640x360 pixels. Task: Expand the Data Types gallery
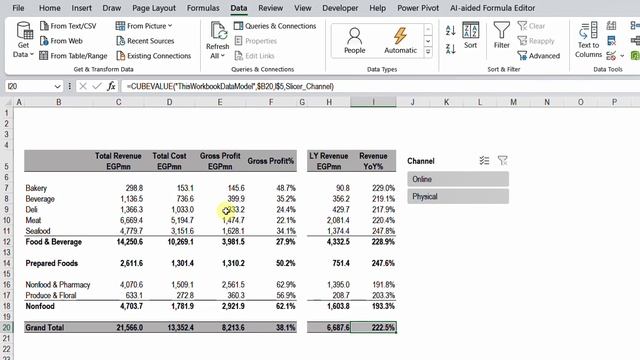coord(428,52)
